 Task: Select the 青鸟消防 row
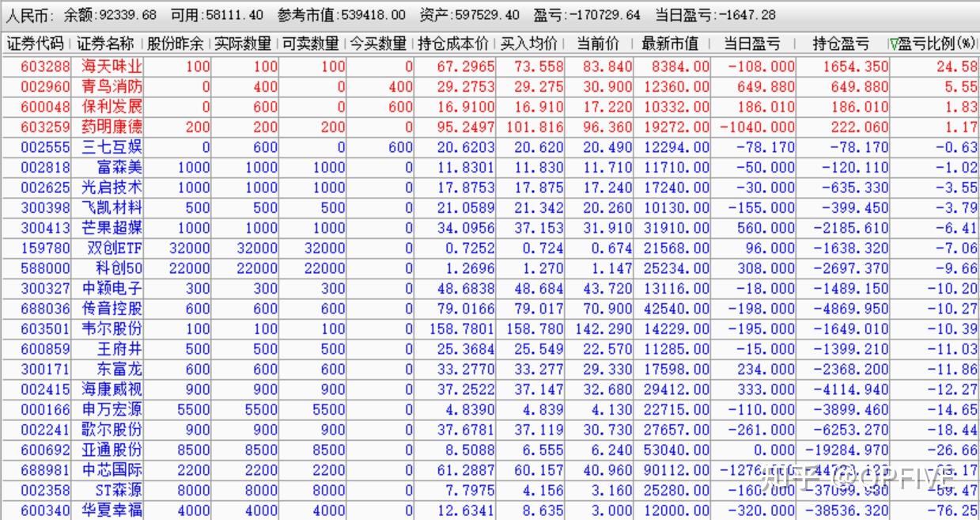click(490, 86)
